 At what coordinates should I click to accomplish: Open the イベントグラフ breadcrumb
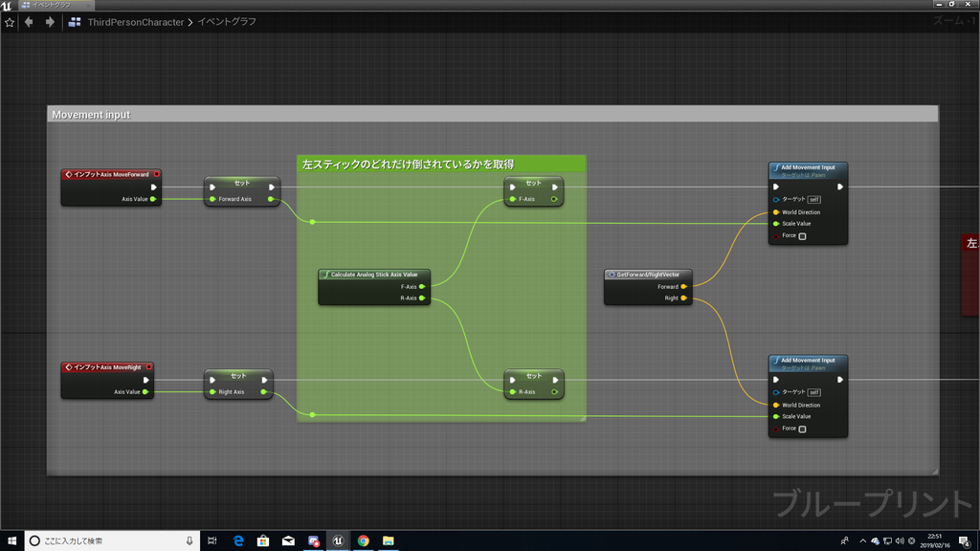coord(227,22)
